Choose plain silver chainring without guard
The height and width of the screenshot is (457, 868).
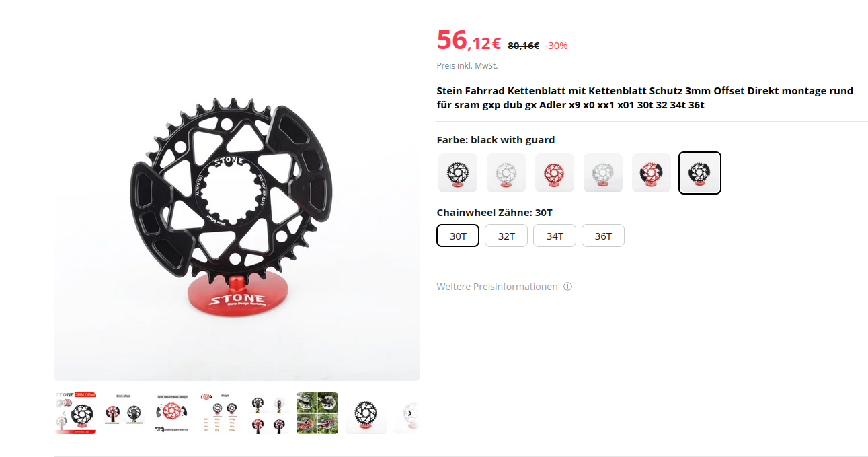click(506, 173)
